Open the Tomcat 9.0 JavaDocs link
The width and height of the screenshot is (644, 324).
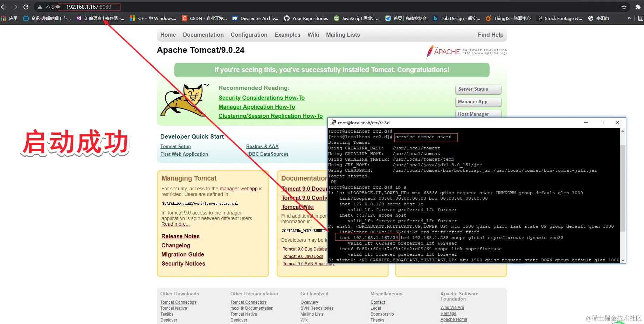[303, 256]
